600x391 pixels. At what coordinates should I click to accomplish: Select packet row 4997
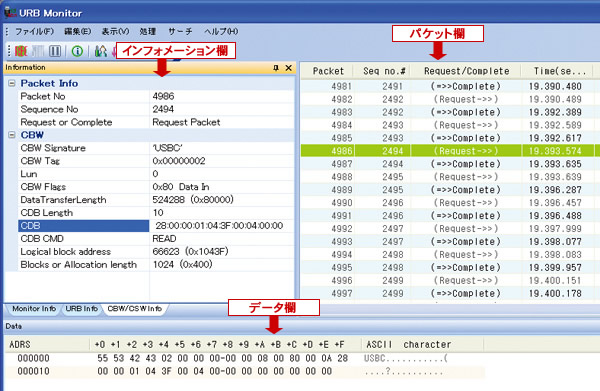click(450, 293)
